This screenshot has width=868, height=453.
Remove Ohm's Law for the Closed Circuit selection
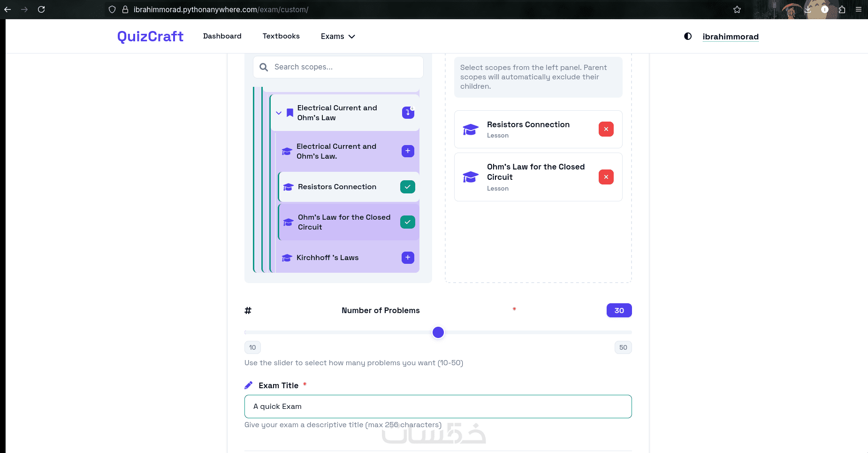click(x=606, y=177)
